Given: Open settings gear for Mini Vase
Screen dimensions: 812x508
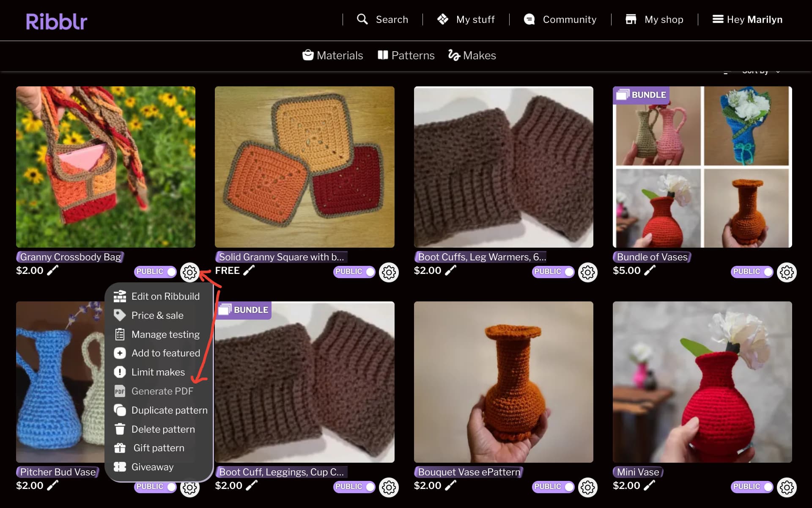Looking at the screenshot, I should coord(787,487).
